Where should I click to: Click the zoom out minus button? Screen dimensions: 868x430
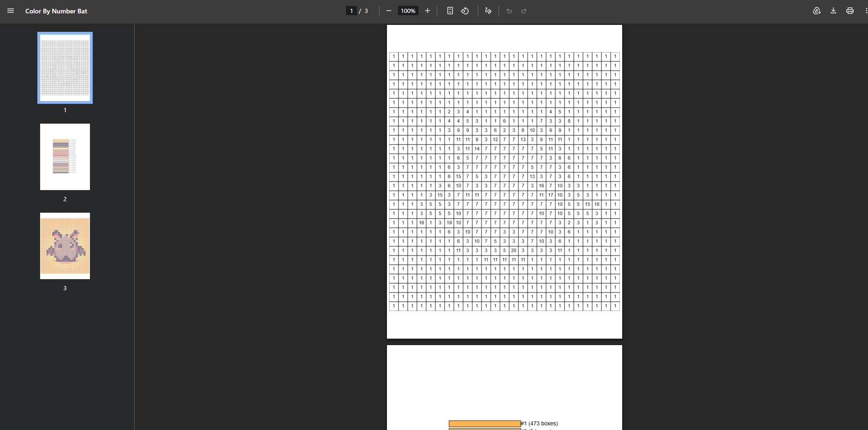click(x=389, y=11)
